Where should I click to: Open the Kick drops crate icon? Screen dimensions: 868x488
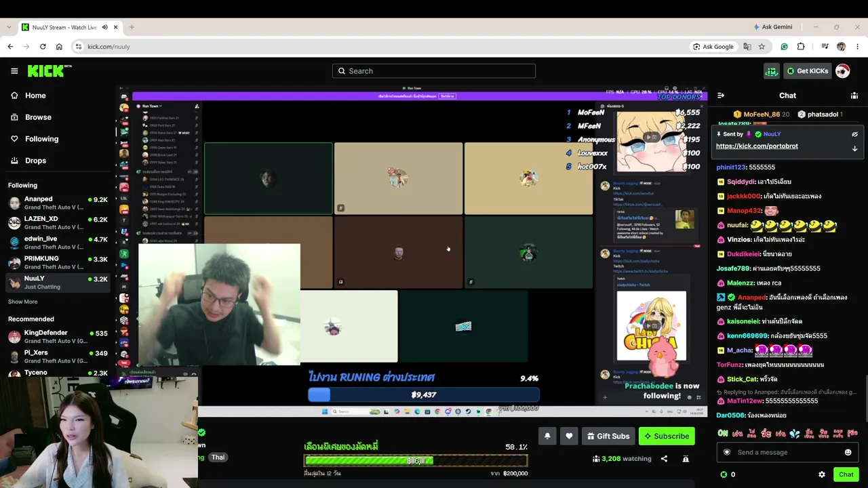point(771,71)
